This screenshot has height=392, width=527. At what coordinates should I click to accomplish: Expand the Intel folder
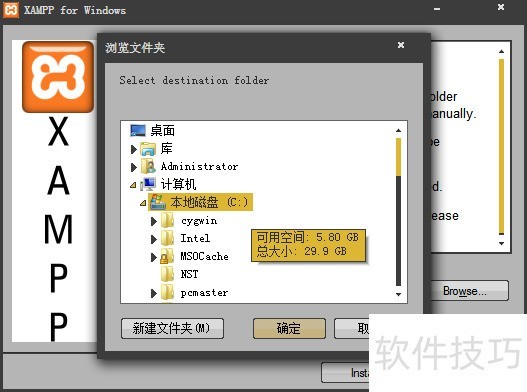click(x=154, y=239)
